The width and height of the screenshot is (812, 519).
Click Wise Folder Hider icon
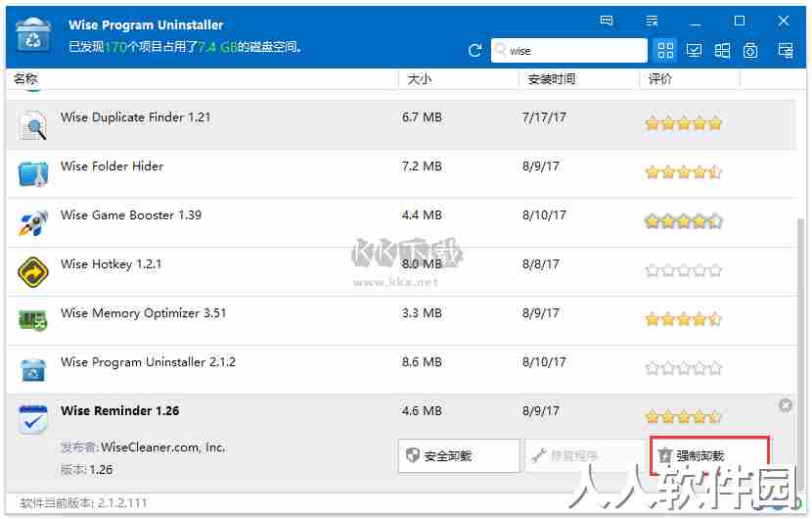(x=32, y=173)
